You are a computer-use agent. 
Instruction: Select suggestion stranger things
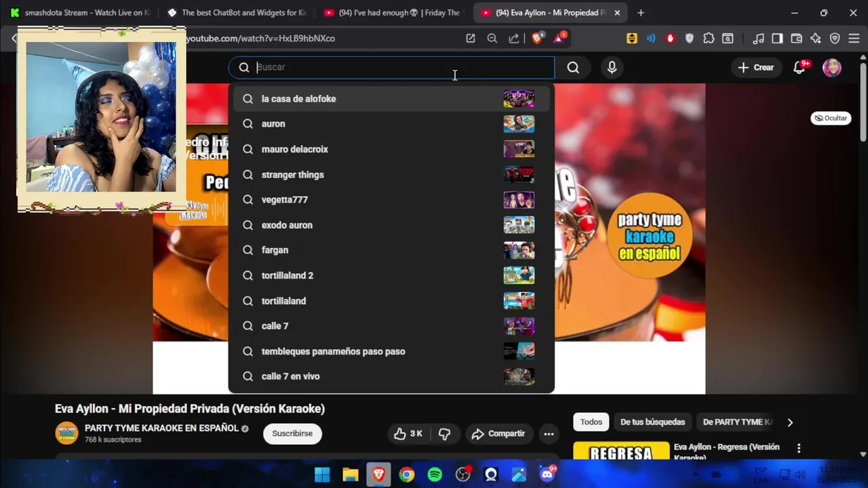coord(391,175)
